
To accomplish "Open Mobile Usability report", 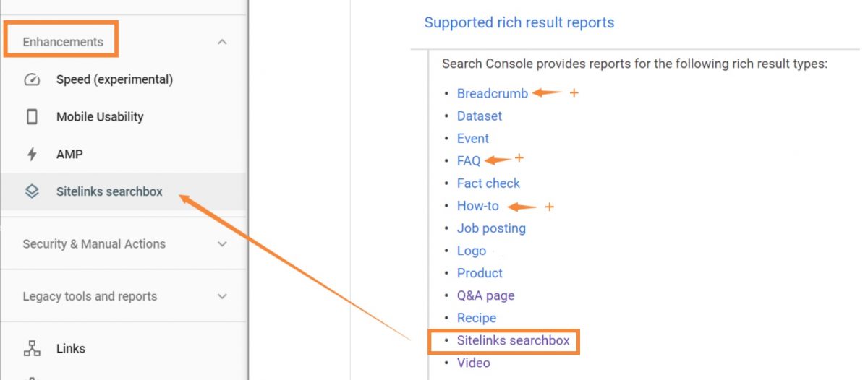I will coord(100,117).
